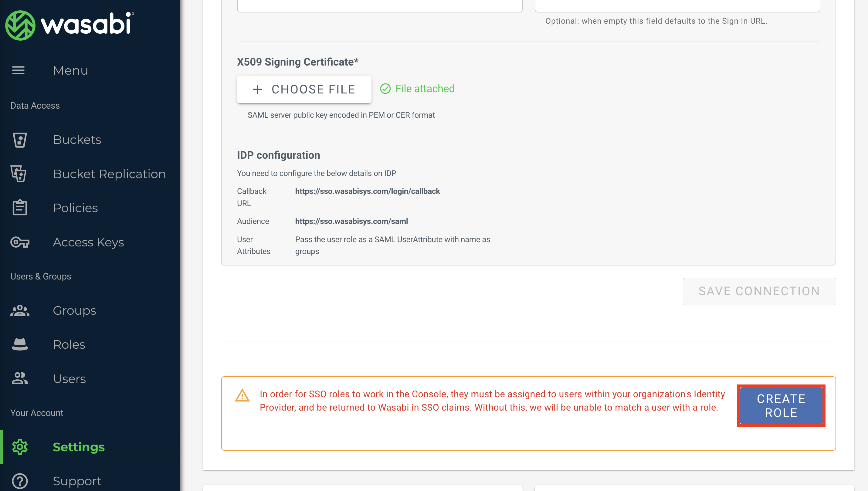Click the Wasabi logo icon
868x491 pixels.
[20, 25]
